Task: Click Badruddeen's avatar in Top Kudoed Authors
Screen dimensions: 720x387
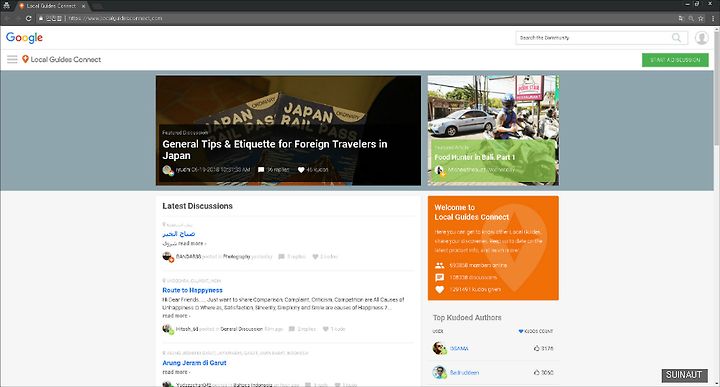Action: coord(439,372)
